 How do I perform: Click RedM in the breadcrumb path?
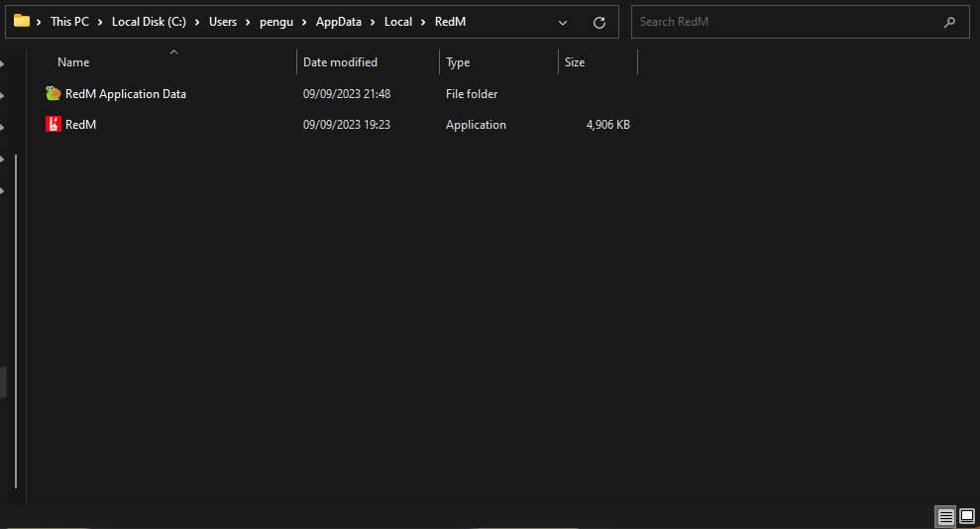click(450, 22)
